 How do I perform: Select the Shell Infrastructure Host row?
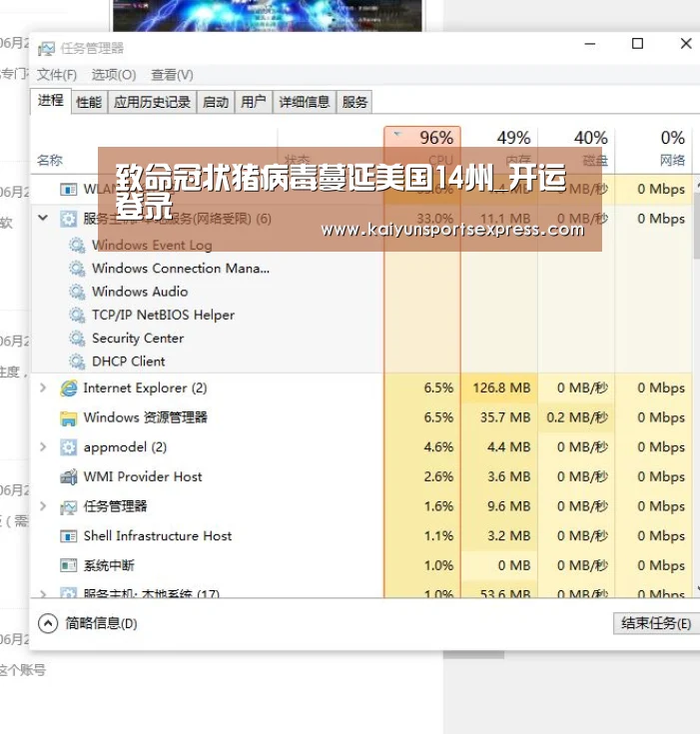pos(361,536)
